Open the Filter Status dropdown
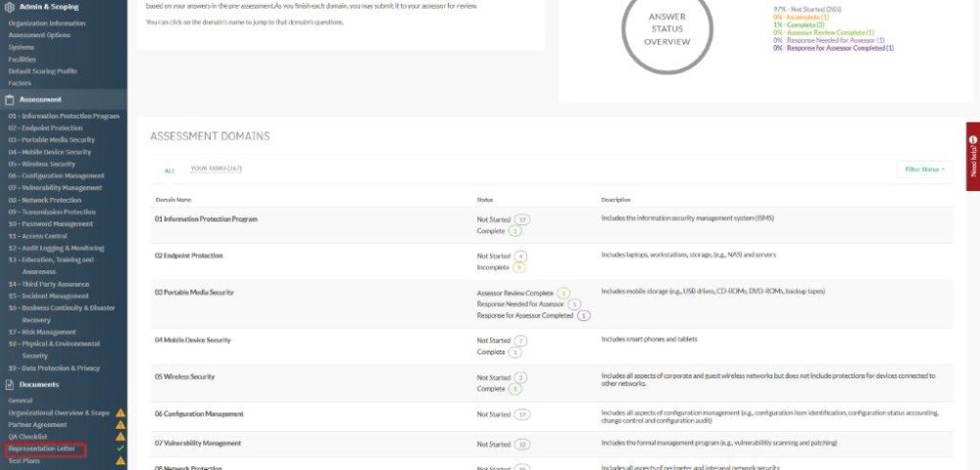 click(925, 169)
